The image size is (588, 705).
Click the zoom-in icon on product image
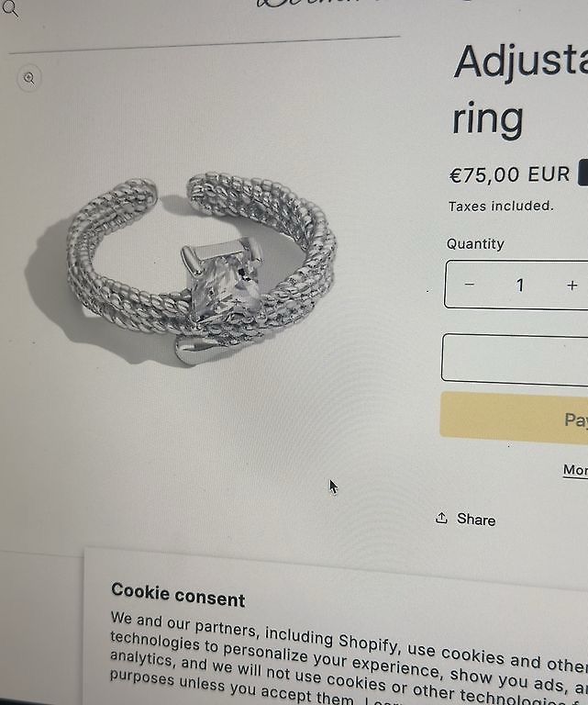(29, 78)
